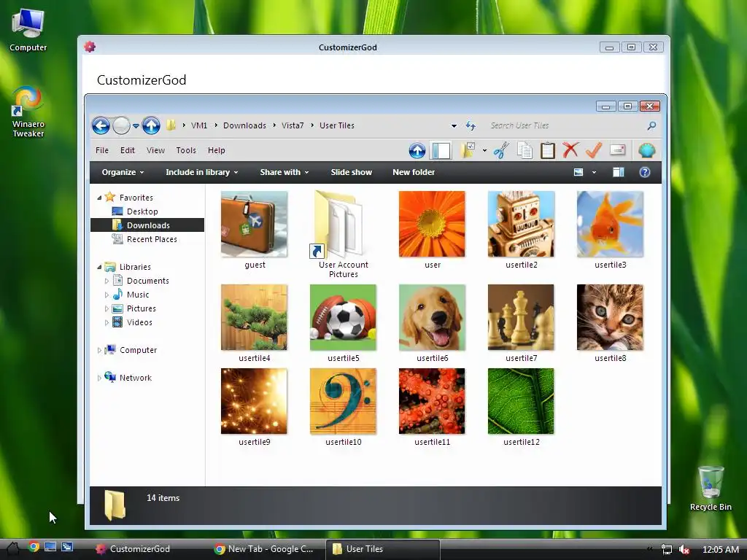This screenshot has height=560, width=747.
Task: Cut with the scissors icon
Action: (x=501, y=150)
